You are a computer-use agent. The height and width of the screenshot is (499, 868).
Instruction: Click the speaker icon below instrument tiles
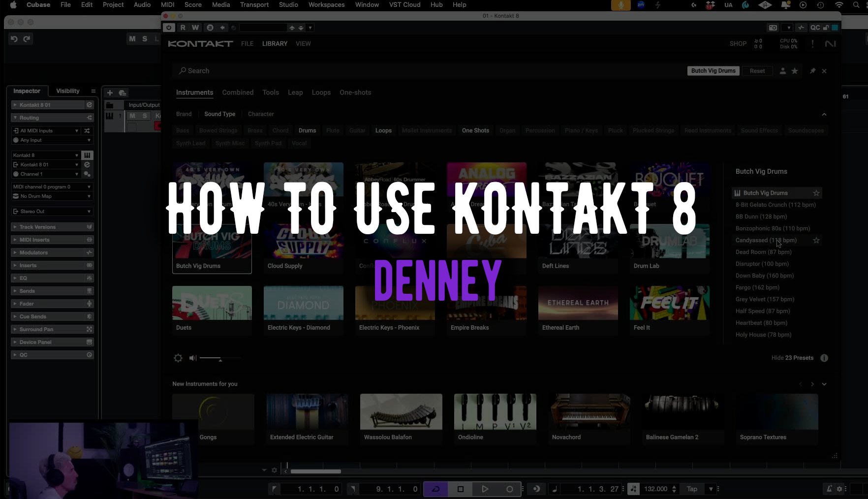click(192, 358)
